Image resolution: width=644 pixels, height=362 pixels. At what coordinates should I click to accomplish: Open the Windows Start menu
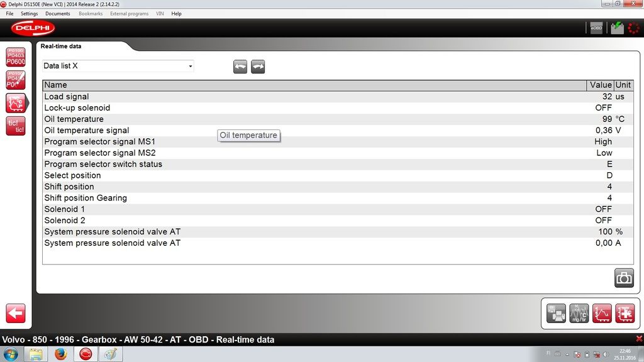(x=11, y=354)
